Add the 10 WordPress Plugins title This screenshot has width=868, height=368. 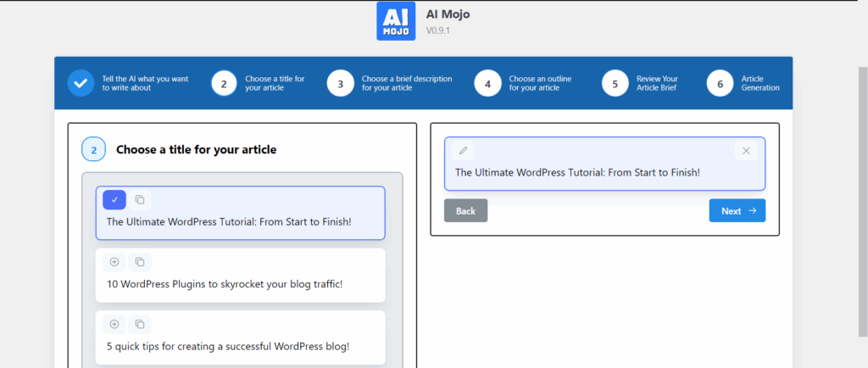114,262
